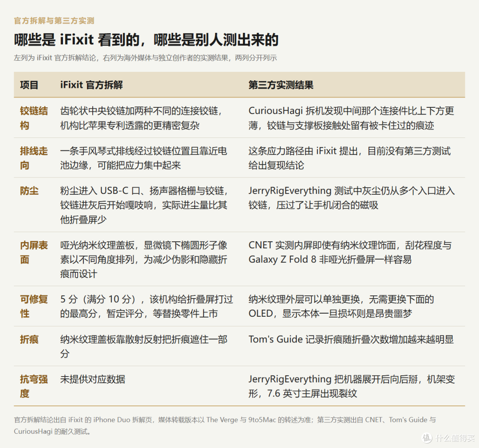Click the cell beginning '齿轮状中央铰链加两种不同的连接铰链'
The height and width of the screenshot is (448, 479).
point(141,118)
